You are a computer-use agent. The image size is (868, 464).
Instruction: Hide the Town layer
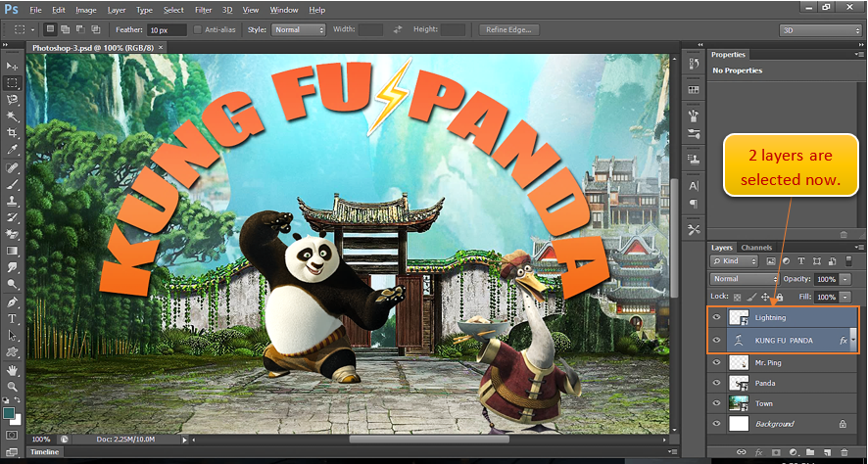point(717,403)
